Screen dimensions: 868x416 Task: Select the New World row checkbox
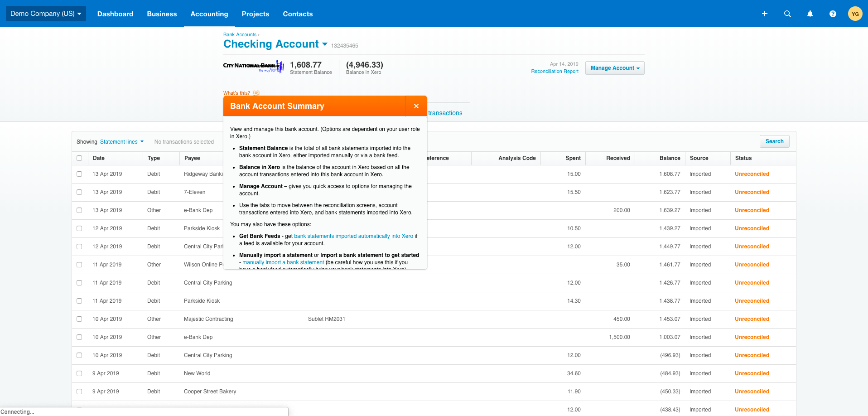pos(79,373)
